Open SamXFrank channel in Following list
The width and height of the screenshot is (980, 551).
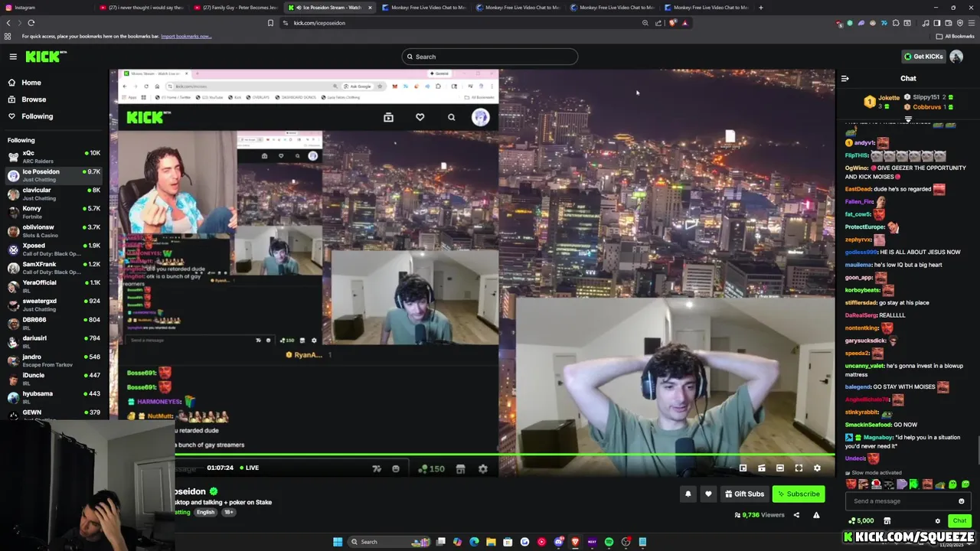coord(54,268)
